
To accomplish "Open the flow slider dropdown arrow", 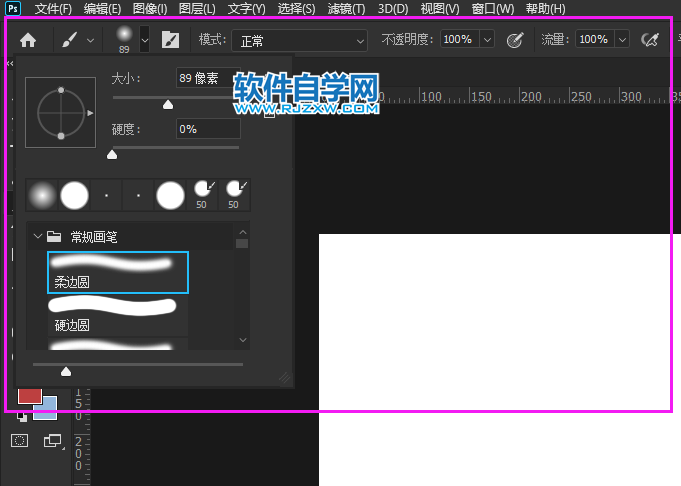I will (x=622, y=40).
